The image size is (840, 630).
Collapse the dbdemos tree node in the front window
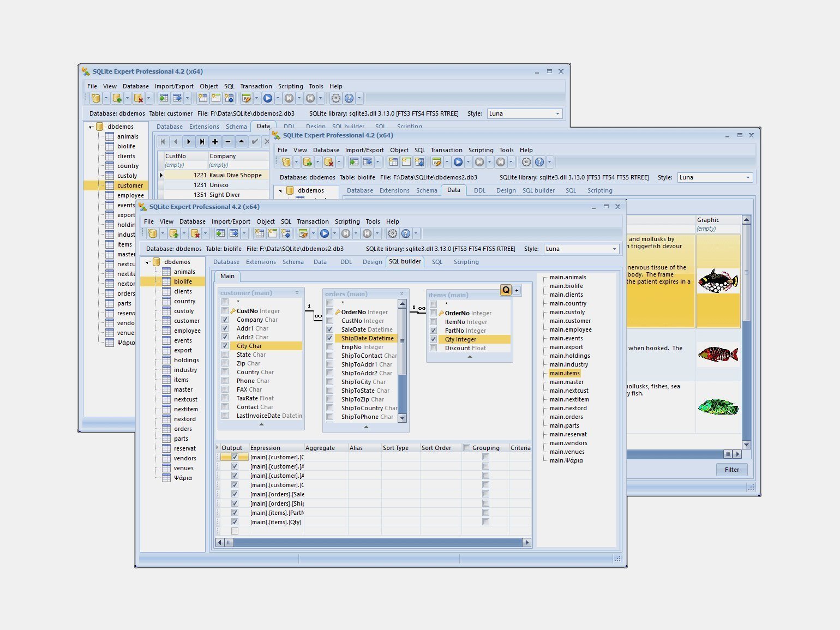[147, 262]
